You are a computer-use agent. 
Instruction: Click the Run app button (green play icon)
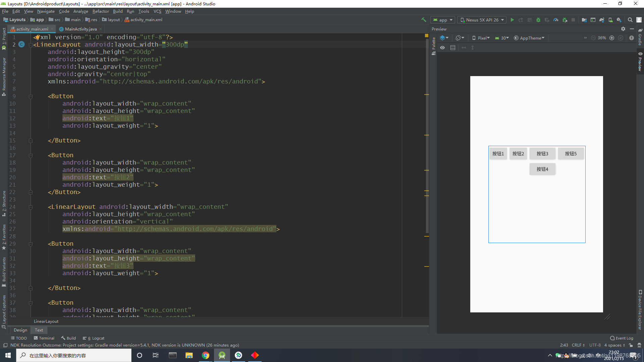[512, 19]
